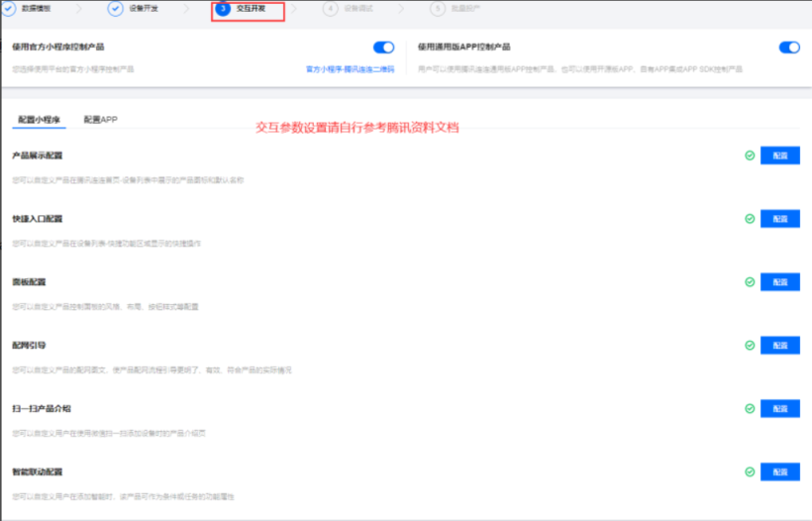
Task: Toggle 使用官方小程序控制产品 switch
Action: pyautogui.click(x=383, y=47)
